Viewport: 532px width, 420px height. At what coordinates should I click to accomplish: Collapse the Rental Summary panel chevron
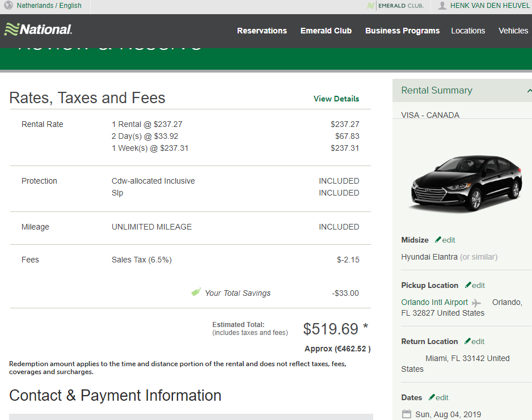coord(529,91)
